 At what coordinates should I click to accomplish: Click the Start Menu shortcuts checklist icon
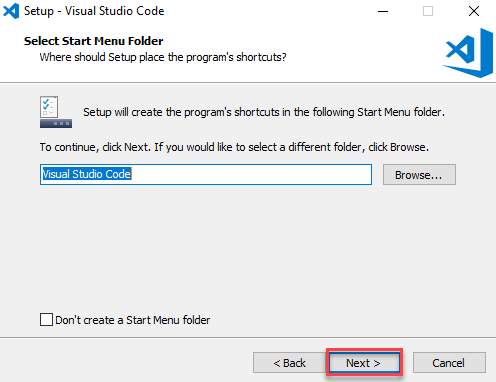pyautogui.click(x=56, y=112)
